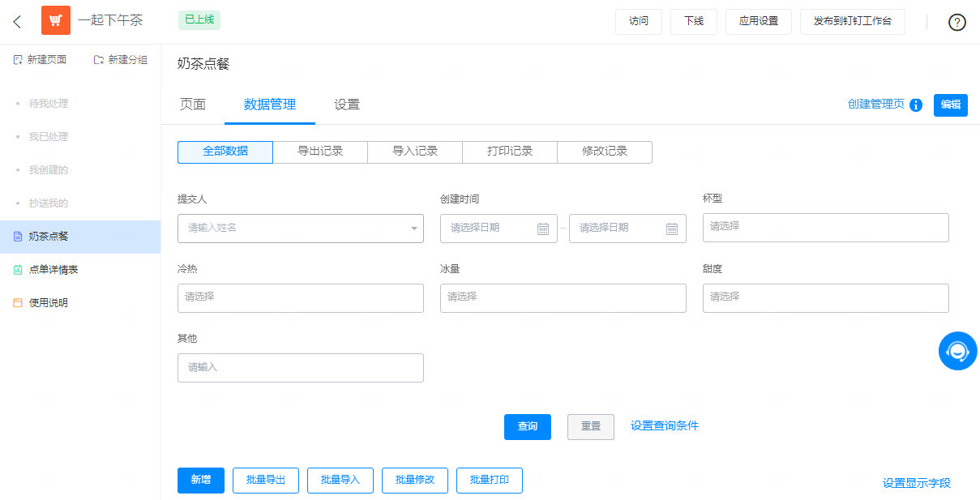
Task: Click the info icon next to 创建管理页
Action: coord(915,105)
